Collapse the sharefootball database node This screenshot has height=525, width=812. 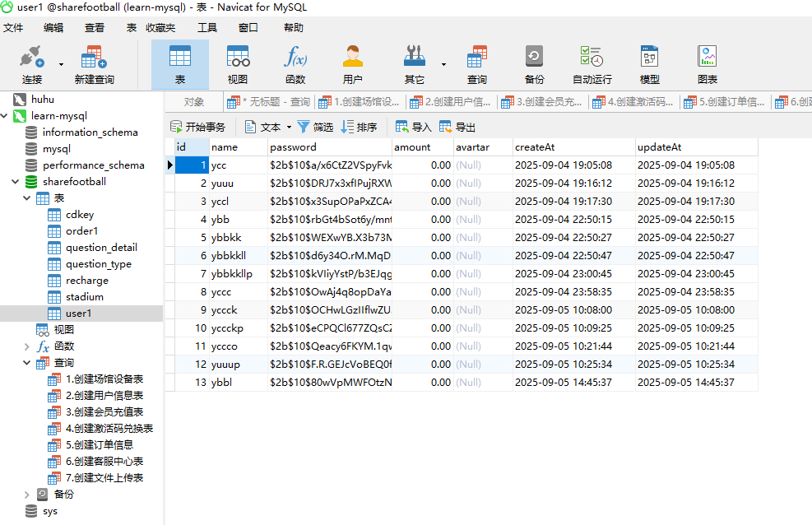click(x=16, y=181)
